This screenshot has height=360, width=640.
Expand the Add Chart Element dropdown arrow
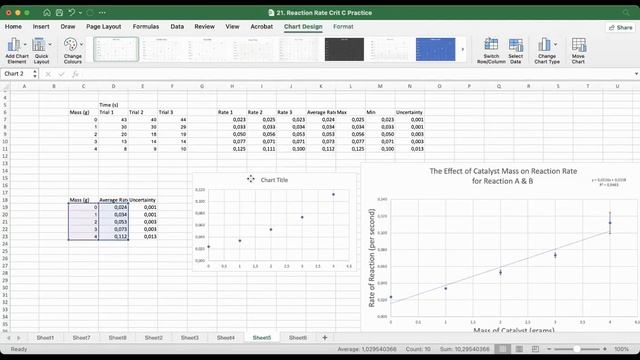[x=25, y=44]
